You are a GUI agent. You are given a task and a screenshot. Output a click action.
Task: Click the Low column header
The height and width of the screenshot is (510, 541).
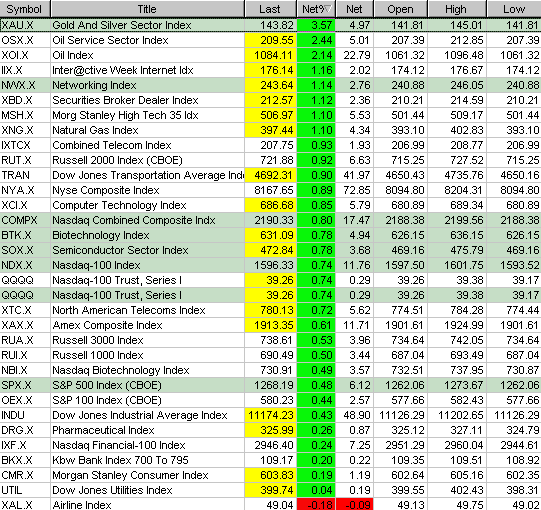tap(514, 9)
